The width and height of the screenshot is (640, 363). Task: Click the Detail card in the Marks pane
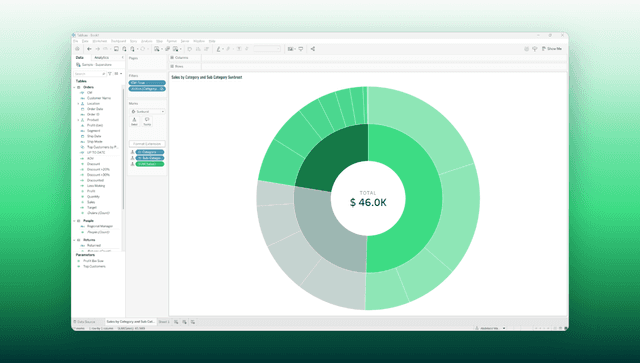[134, 121]
